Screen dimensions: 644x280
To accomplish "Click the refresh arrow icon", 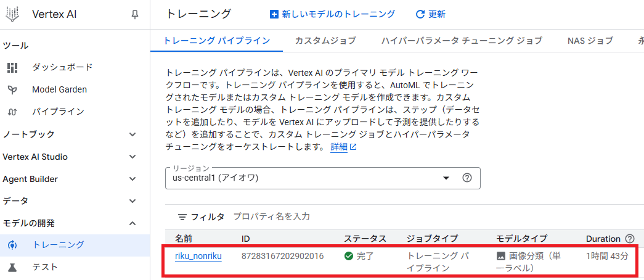I will pos(420,14).
